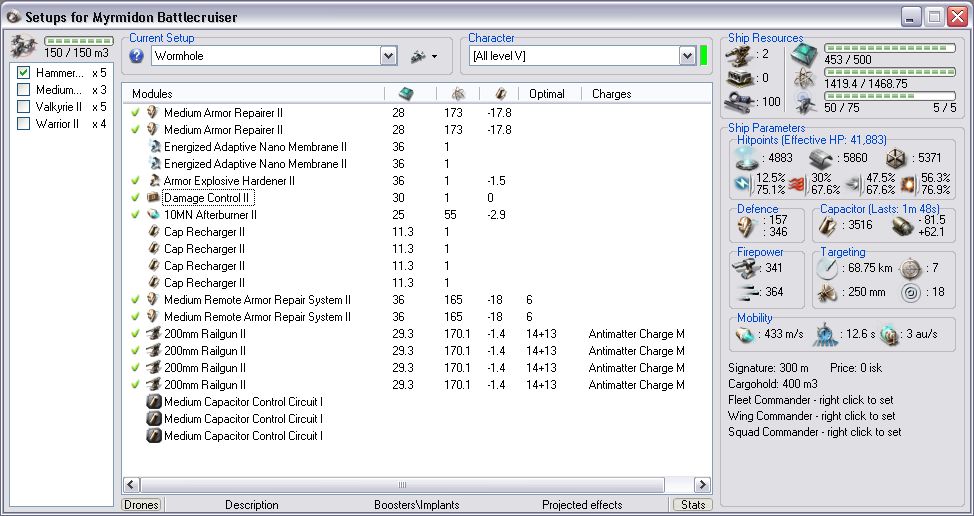
Task: Click the Cargohold: 400 m3 text
Action: 773,384
